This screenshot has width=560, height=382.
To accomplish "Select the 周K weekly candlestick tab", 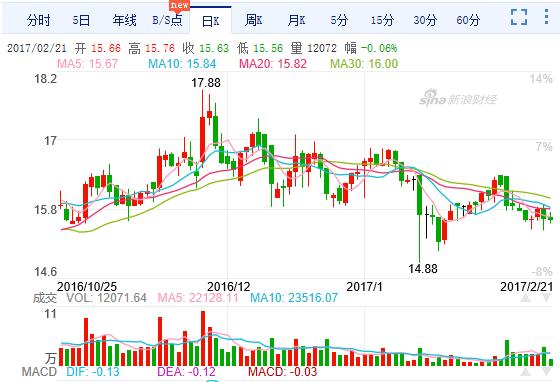I will point(254,20).
